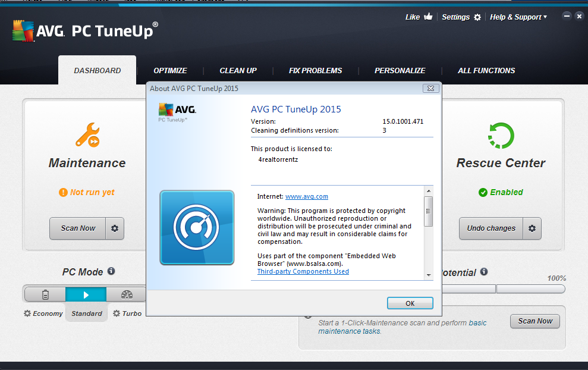Switch PC mode to Standard play button
Screen dimensions: 588x370
click(86, 294)
